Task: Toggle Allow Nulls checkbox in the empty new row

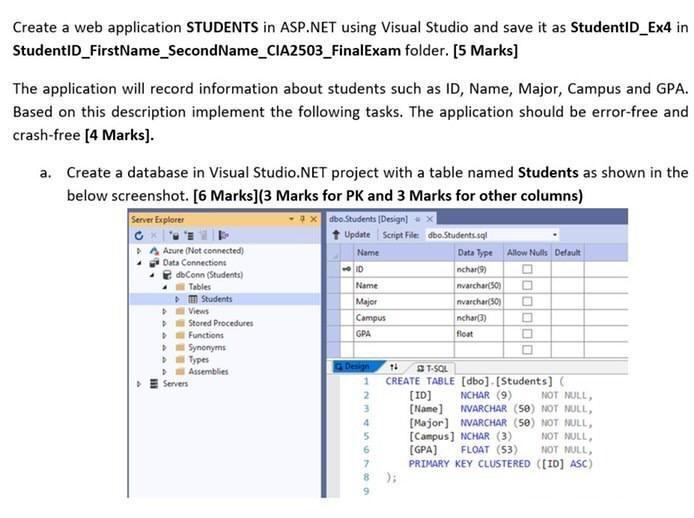Action: (527, 350)
